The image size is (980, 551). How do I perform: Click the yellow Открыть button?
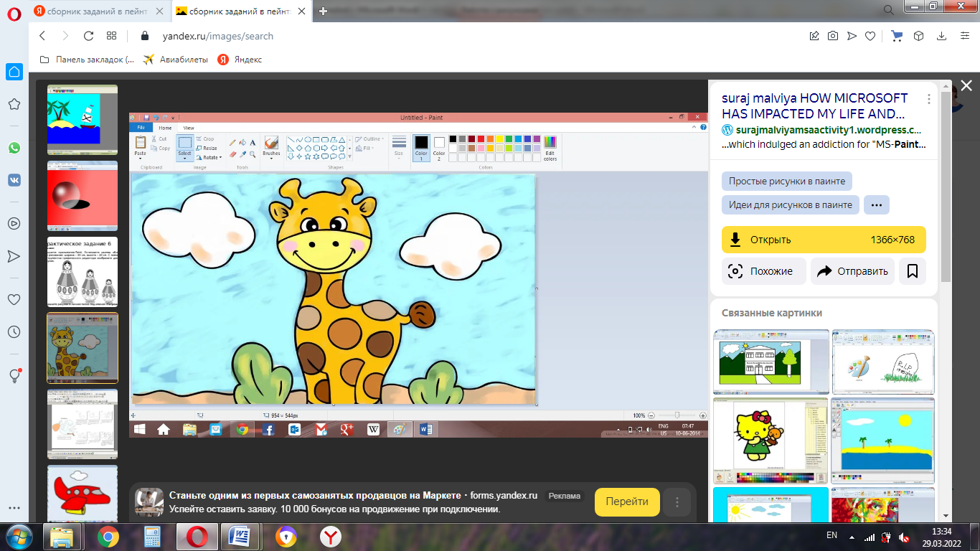click(x=824, y=240)
